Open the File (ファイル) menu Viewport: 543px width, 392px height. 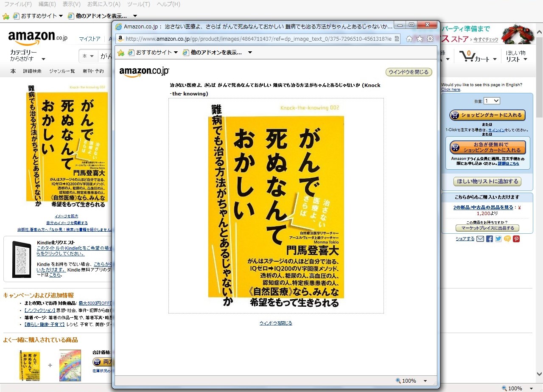click(x=18, y=4)
